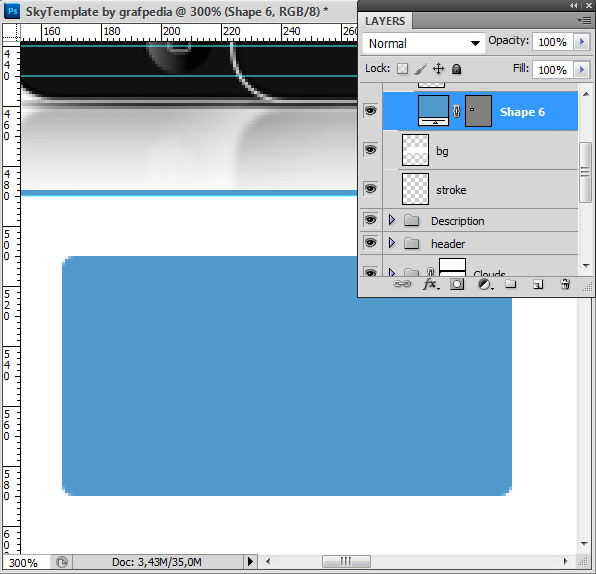Click the header group folder icon
Image resolution: width=596 pixels, height=574 pixels.
tap(411, 243)
